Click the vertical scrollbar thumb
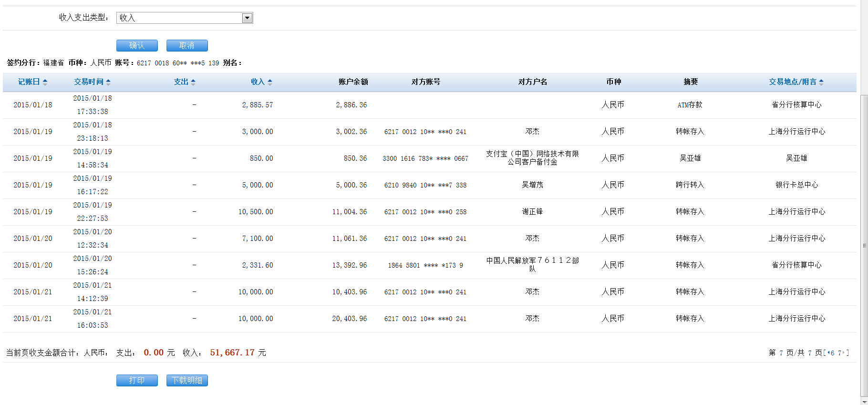868x405 pixels. pos(864,246)
